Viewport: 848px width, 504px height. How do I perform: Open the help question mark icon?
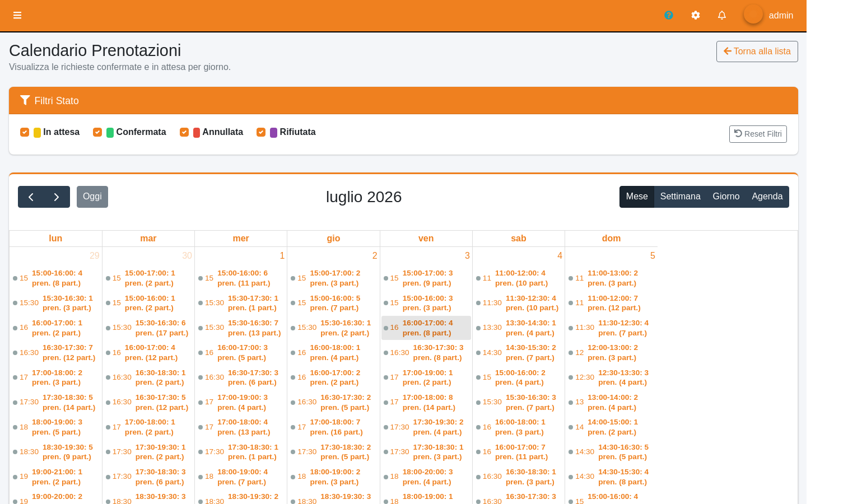[669, 15]
